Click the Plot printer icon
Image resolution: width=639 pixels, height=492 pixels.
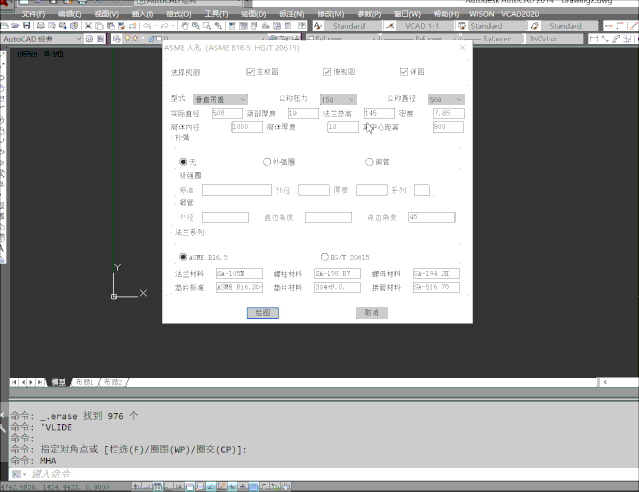pyautogui.click(x=41, y=26)
